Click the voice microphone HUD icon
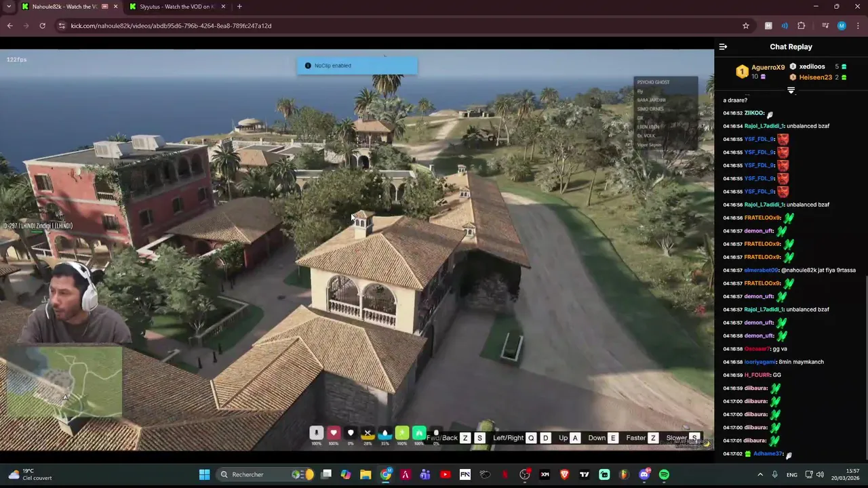 tap(316, 433)
